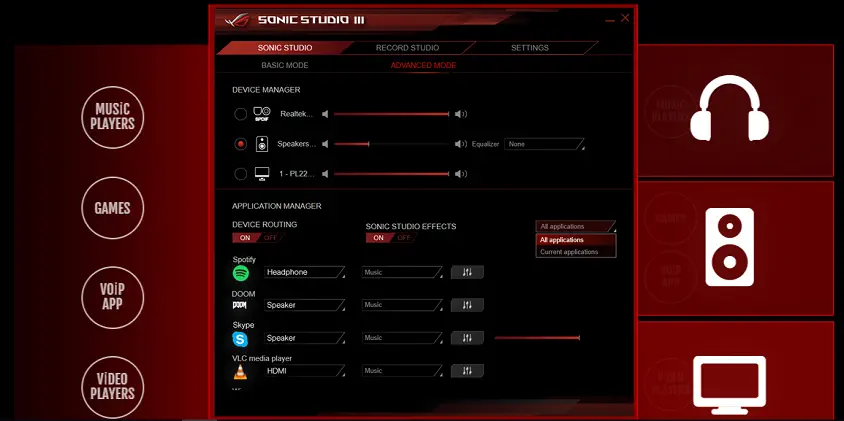This screenshot has width=844, height=421.
Task: Switch to the Record Studio tab
Action: point(407,47)
